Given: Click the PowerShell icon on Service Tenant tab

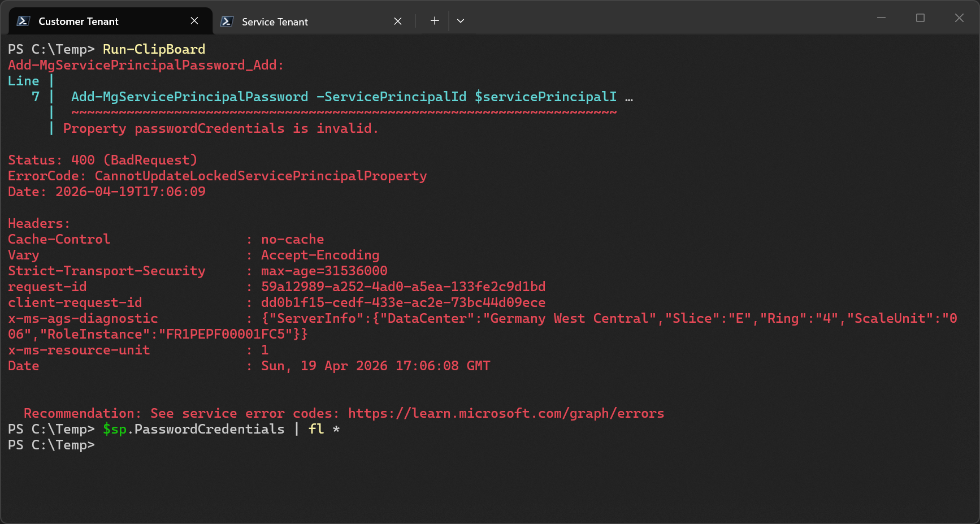Looking at the screenshot, I should point(227,21).
